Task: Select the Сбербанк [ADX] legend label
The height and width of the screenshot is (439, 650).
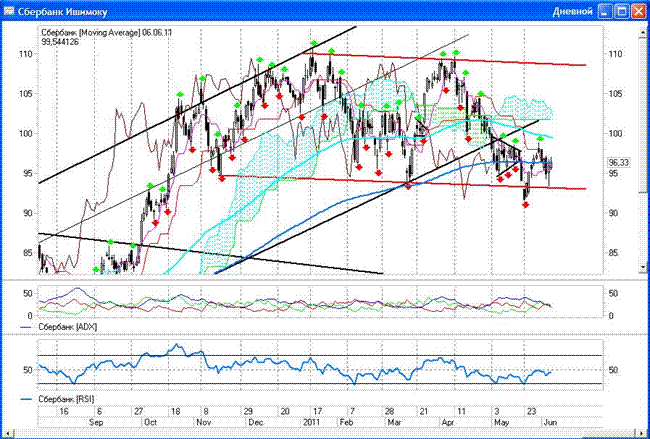Action: tap(68, 327)
